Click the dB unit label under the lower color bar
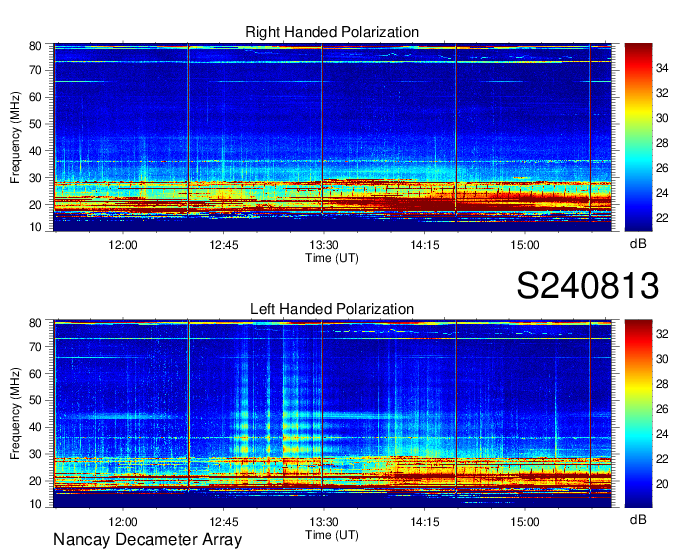Image resolution: width=680 pixels, height=552 pixels. coord(638,519)
